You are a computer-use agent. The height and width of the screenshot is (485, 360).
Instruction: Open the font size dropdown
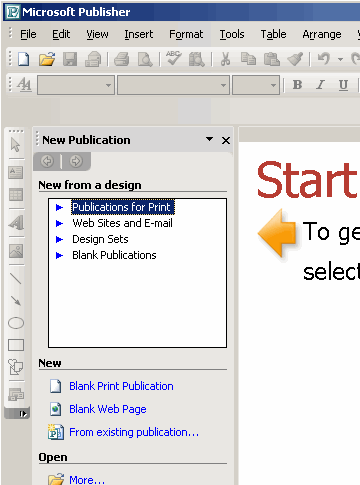click(256, 85)
